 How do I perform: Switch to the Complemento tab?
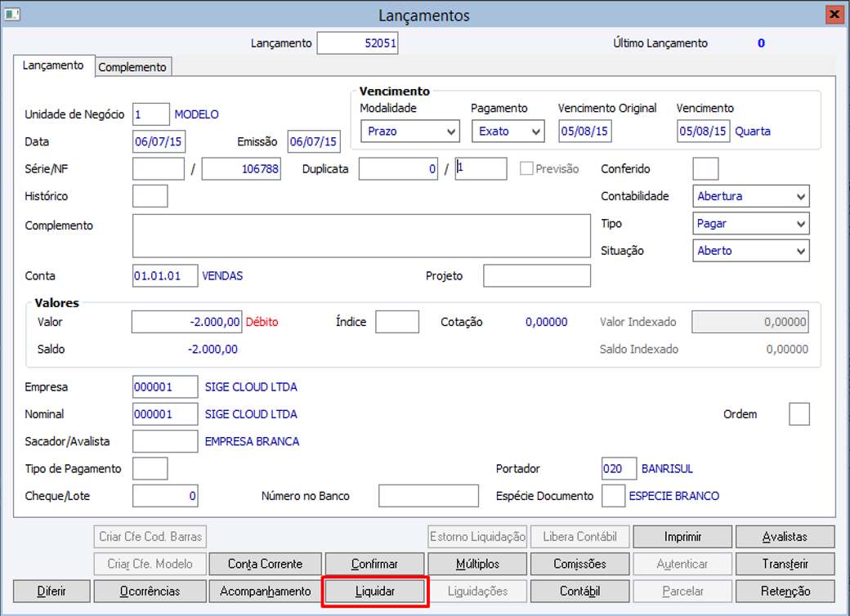tap(132, 67)
